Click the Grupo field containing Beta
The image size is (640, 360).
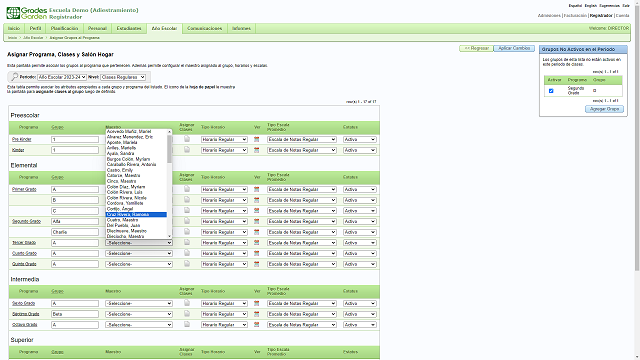(x=75, y=314)
